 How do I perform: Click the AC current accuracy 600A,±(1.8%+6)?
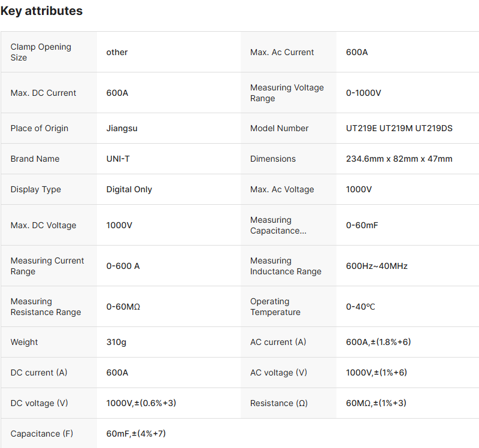point(378,342)
